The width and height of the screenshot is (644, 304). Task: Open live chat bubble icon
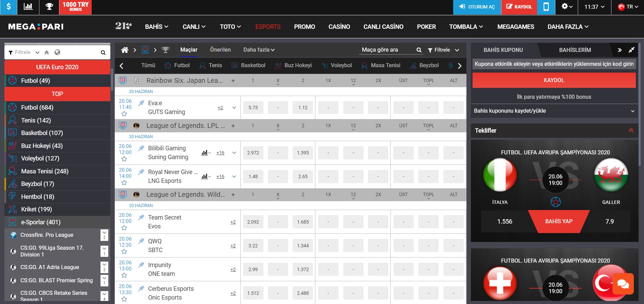(x=623, y=284)
